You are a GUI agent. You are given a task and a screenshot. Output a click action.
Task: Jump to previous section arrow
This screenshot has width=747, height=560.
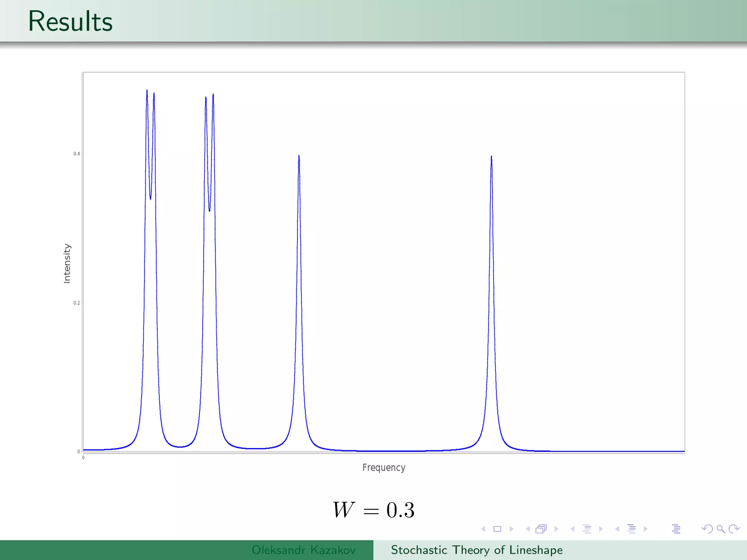pyautogui.click(x=617, y=529)
